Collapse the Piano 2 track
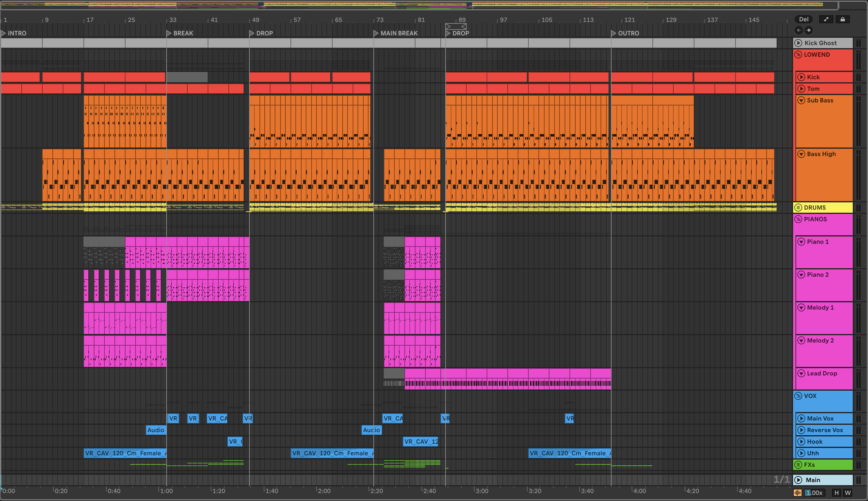 [801, 275]
